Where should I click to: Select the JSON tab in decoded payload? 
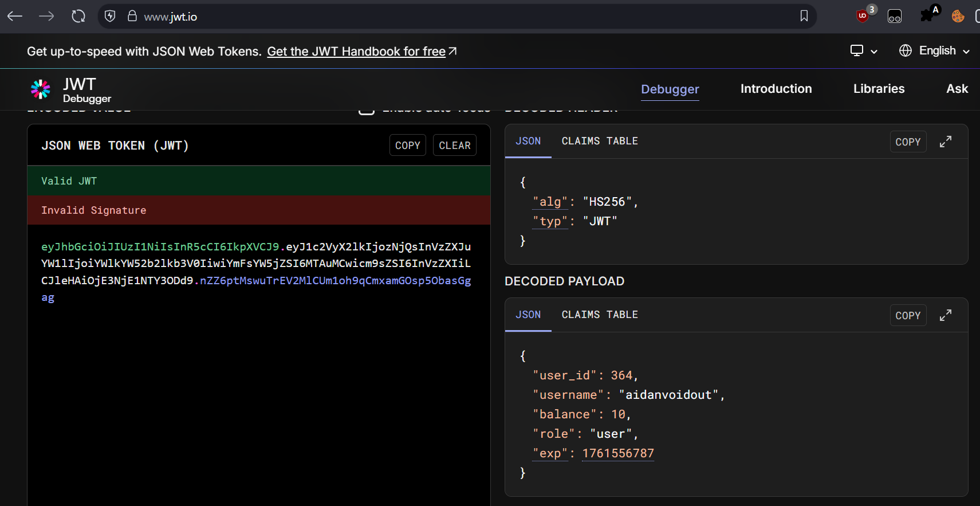click(528, 315)
